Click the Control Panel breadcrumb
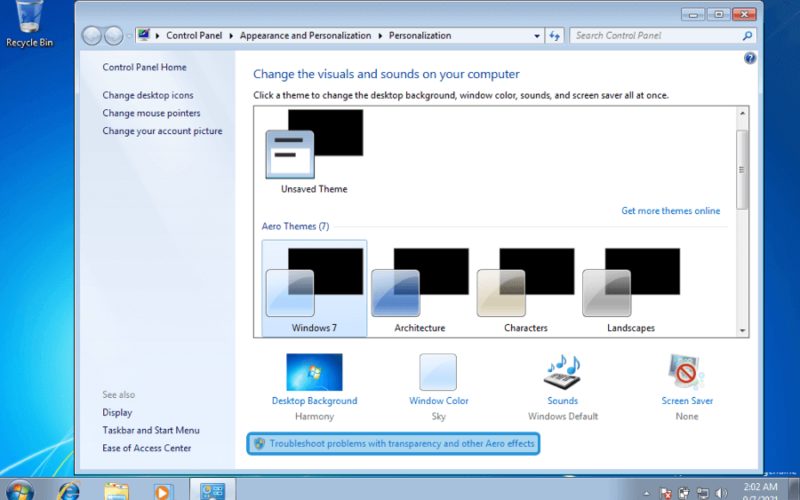The width and height of the screenshot is (800, 500). (194, 36)
